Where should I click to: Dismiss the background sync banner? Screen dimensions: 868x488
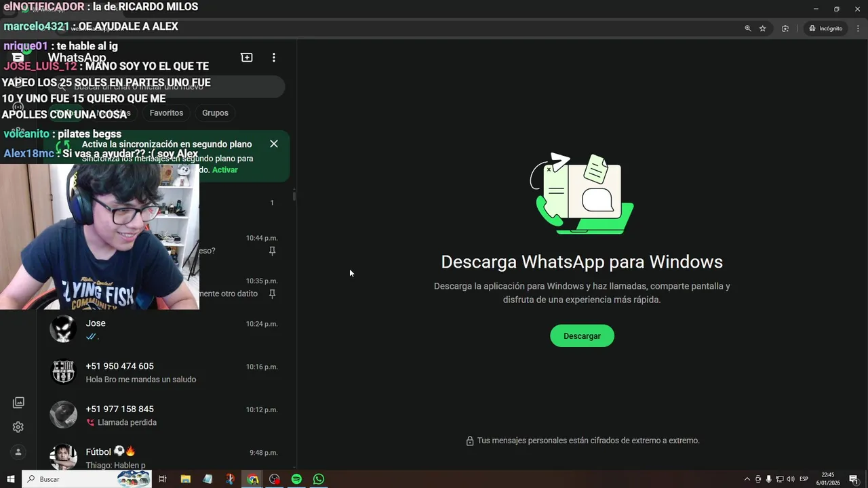tap(274, 144)
